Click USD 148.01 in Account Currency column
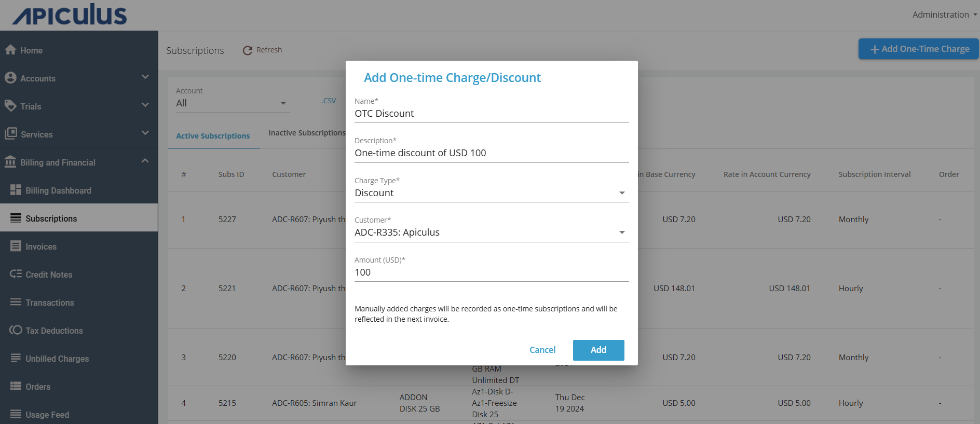Screen dimensions: 980x424 [x=790, y=289]
